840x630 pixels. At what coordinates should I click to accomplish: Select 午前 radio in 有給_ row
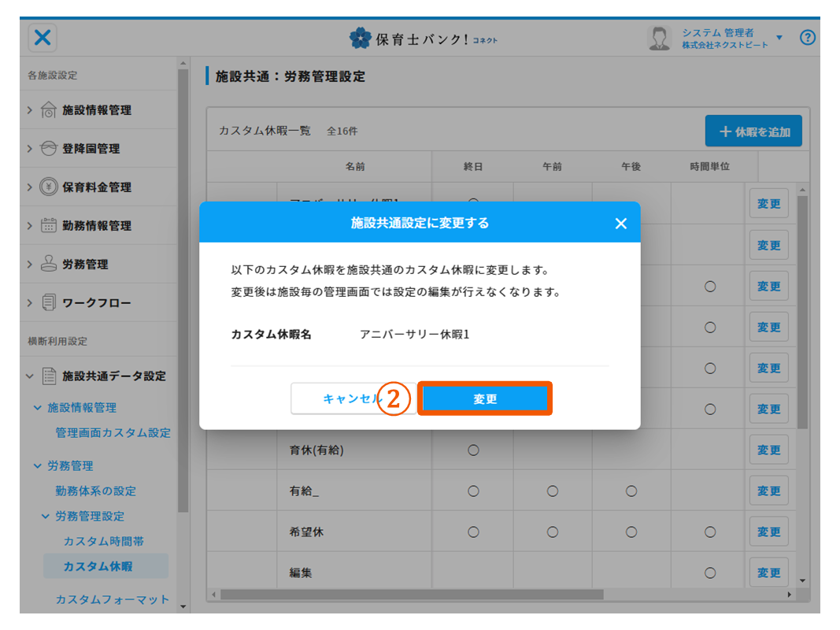(x=552, y=491)
